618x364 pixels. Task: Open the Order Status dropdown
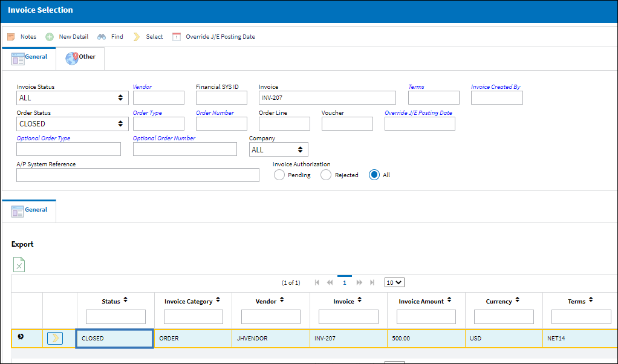(x=73, y=124)
